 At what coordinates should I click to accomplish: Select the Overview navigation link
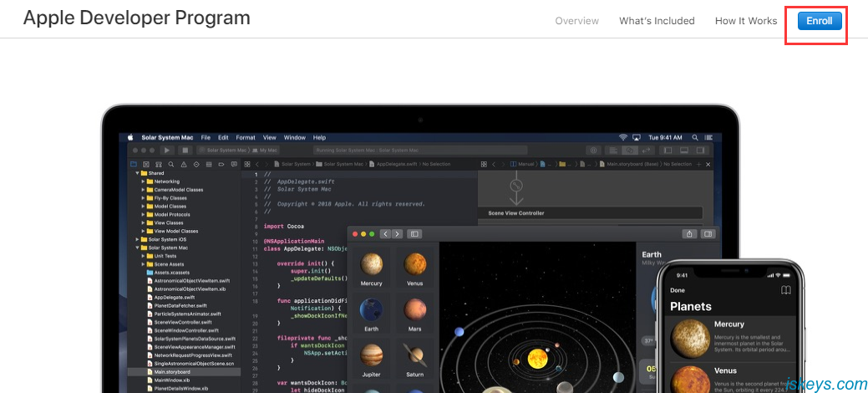pos(576,21)
